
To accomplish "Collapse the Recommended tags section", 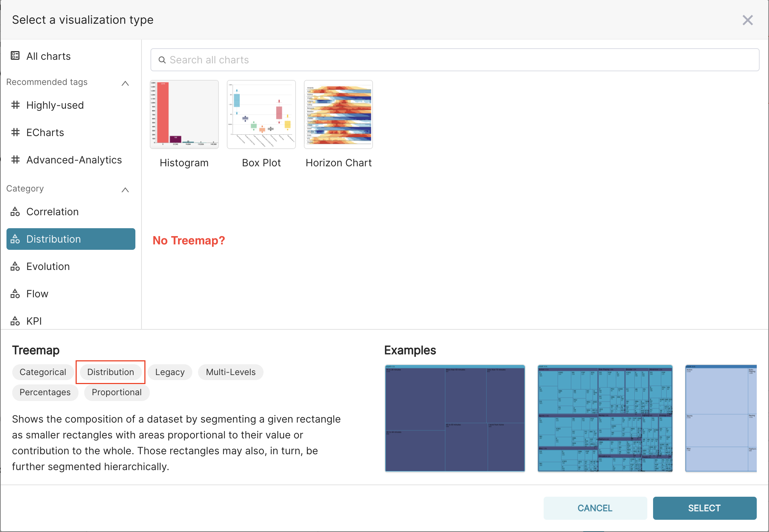I will point(125,83).
